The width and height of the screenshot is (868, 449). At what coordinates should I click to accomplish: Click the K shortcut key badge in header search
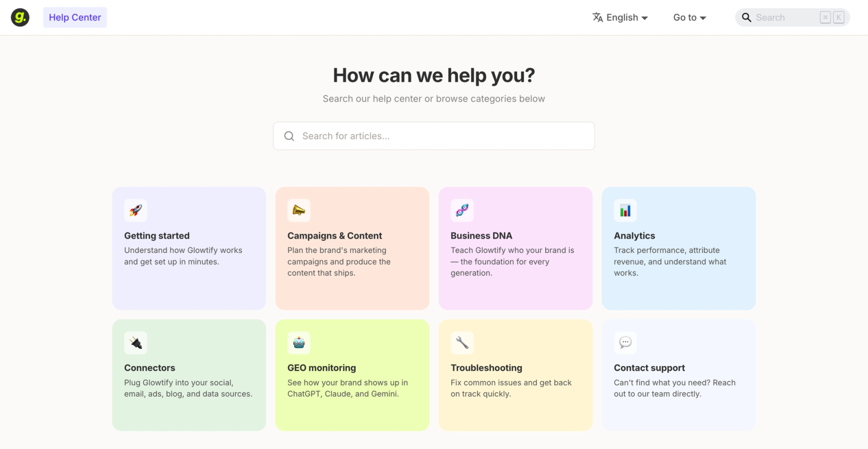[839, 17]
